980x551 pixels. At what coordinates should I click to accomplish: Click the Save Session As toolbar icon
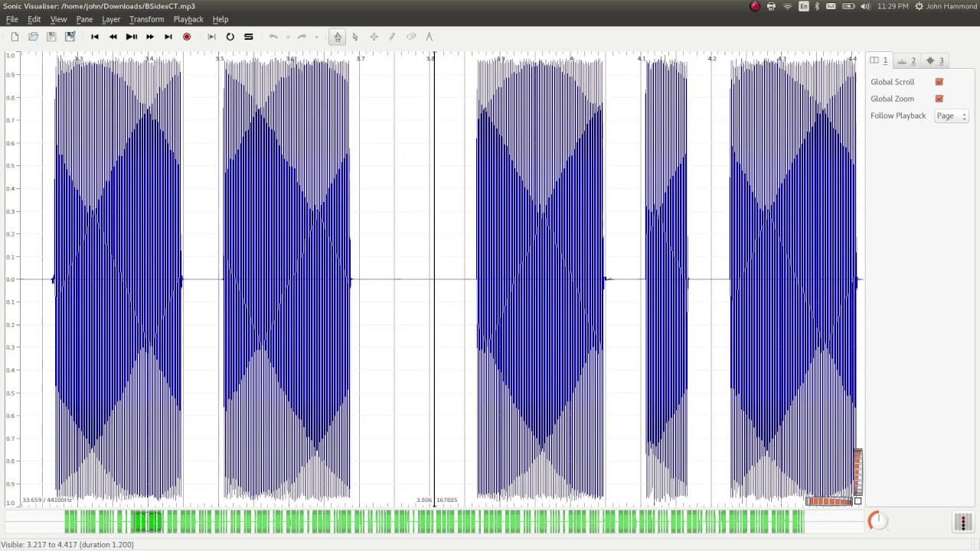tap(70, 37)
